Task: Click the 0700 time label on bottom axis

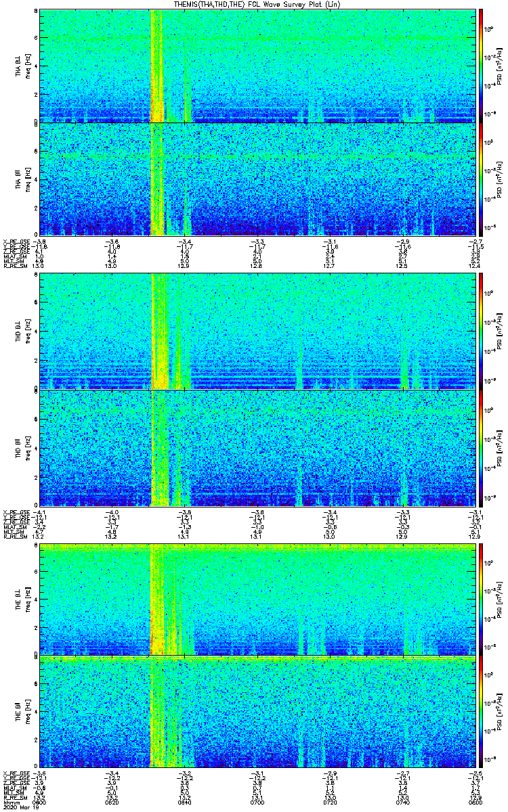Action: click(x=257, y=802)
